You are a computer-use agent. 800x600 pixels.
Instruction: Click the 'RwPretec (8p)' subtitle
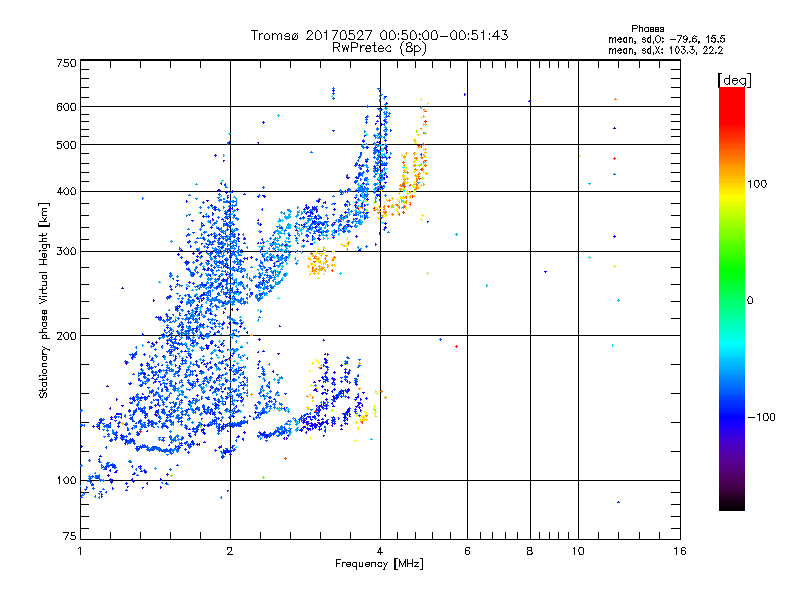coord(379,48)
